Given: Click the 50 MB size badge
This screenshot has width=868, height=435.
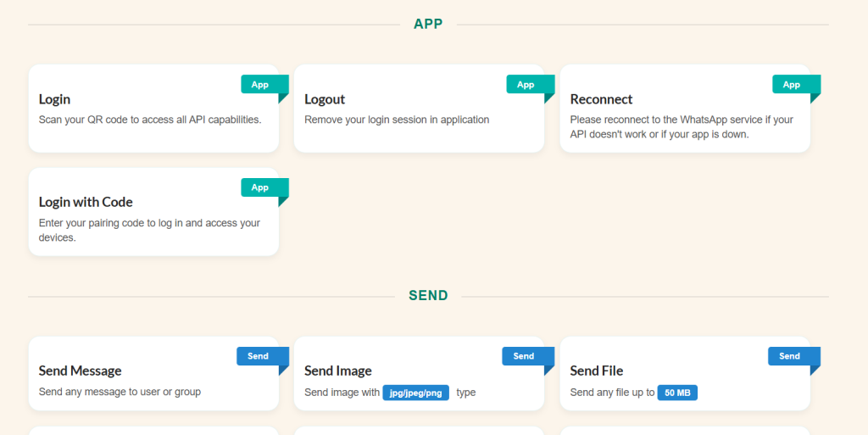Looking at the screenshot, I should 676,393.
